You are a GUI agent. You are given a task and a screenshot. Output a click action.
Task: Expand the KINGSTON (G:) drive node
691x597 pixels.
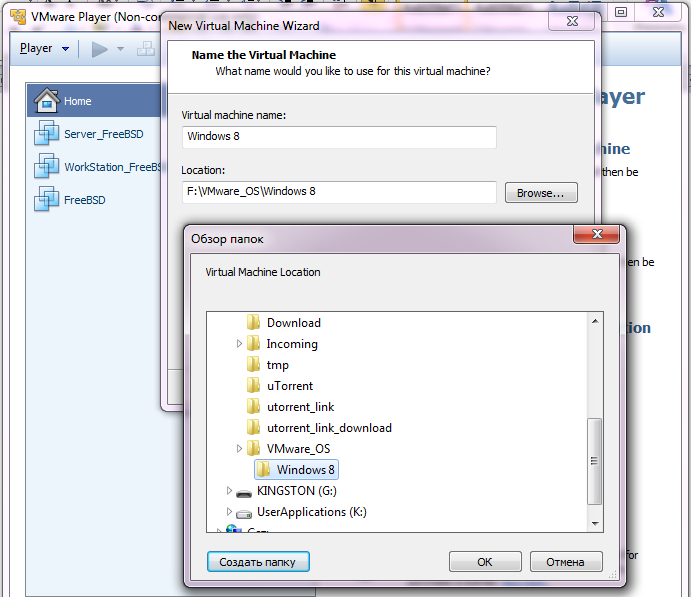(229, 490)
